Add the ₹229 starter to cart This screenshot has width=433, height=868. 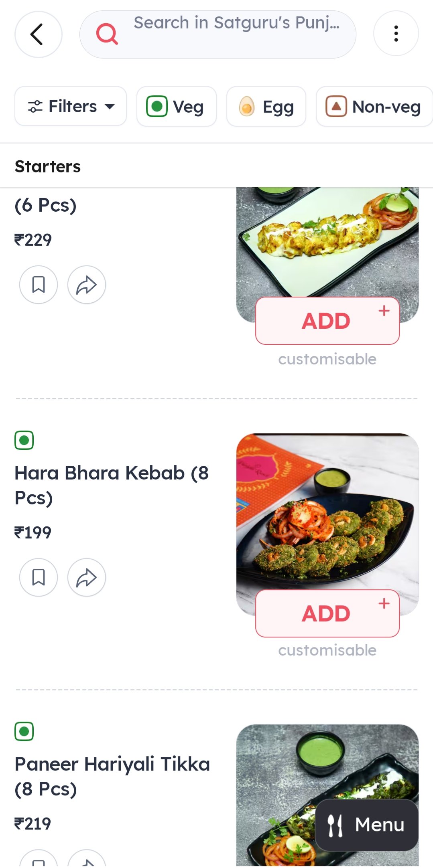point(327,321)
